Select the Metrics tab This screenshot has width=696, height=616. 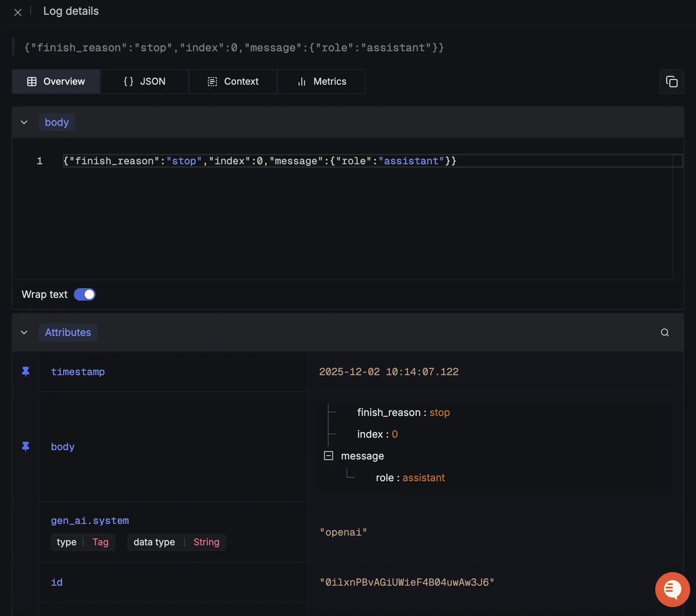[322, 82]
